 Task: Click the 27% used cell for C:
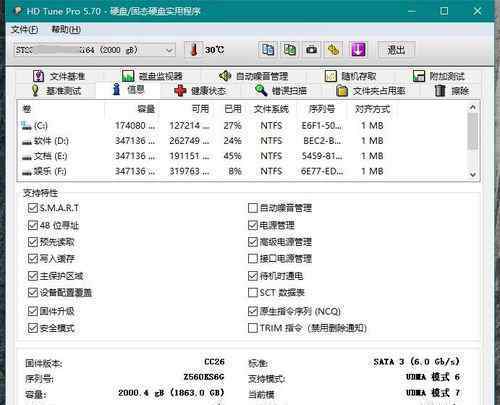(232, 126)
